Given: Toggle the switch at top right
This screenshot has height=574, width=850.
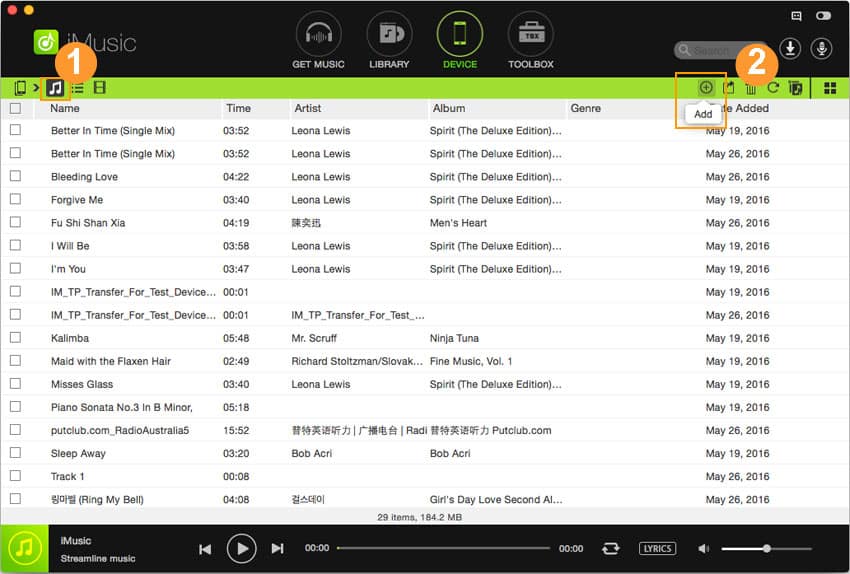Looking at the screenshot, I should [x=823, y=16].
